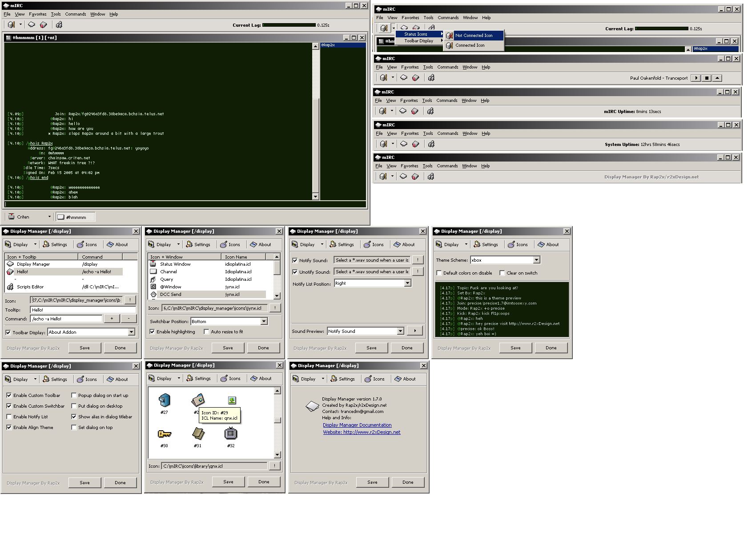The image size is (756, 534).
Task: Uncheck Enable Custom Toolbar
Action: click(x=9, y=395)
